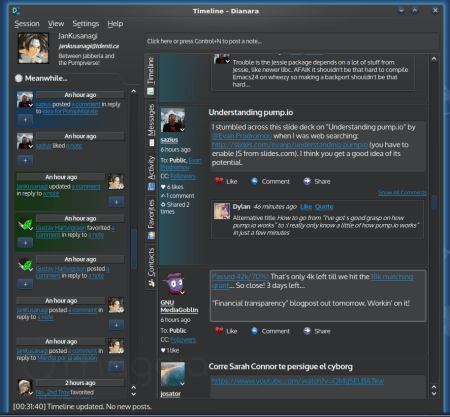Open JanKusanagi avatar menu on 'updated a comment' activity
Image resolution: width=450 pixels, height=417 pixels.
pyautogui.click(x=116, y=182)
